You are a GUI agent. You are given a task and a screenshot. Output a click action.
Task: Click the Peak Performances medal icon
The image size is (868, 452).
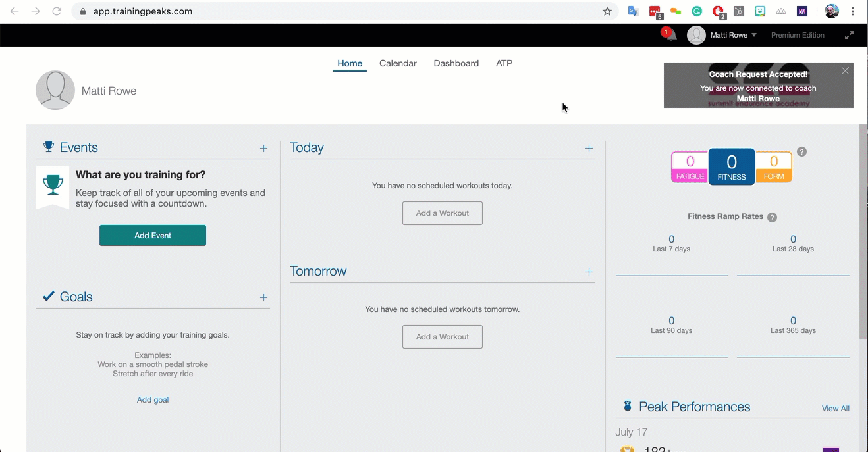tap(628, 407)
